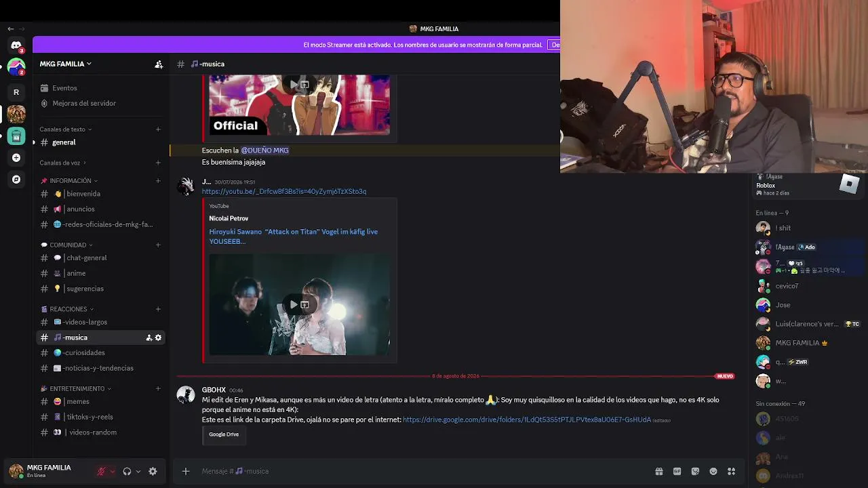Image resolution: width=868 pixels, height=488 pixels.
Task: Create a channel in Canales de voz
Action: 158,163
